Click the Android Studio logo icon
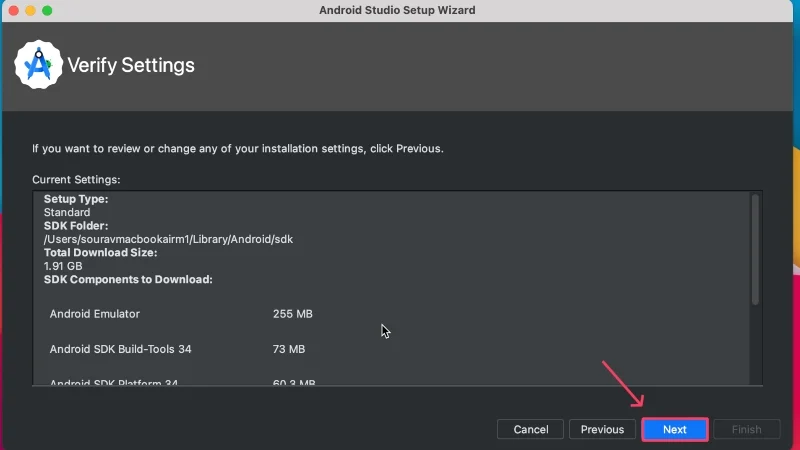800x450 pixels. pos(38,65)
